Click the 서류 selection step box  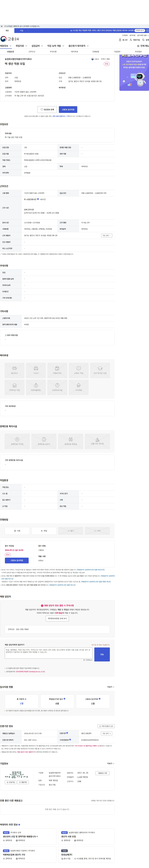[x=17, y=531]
